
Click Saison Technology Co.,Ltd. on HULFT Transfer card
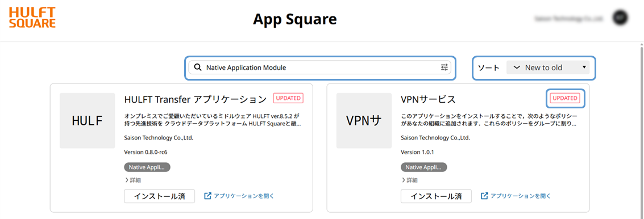tap(159, 138)
